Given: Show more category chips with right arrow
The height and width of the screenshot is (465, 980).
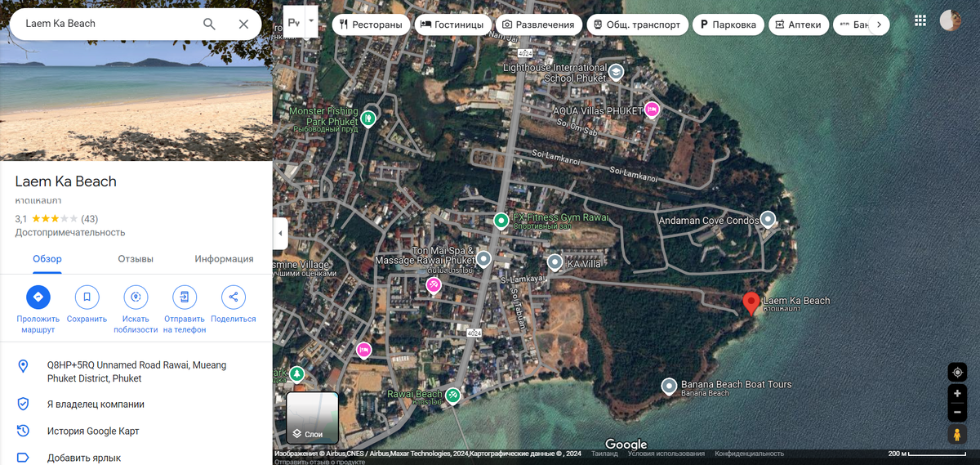Looking at the screenshot, I should pyautogui.click(x=878, y=25).
